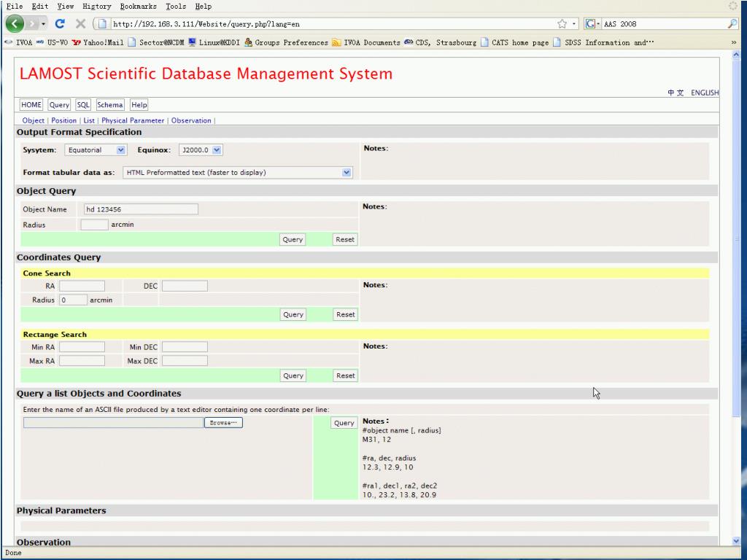Click the page icon in the address bar
This screenshot has height=560, width=747.
pyautogui.click(x=102, y=24)
